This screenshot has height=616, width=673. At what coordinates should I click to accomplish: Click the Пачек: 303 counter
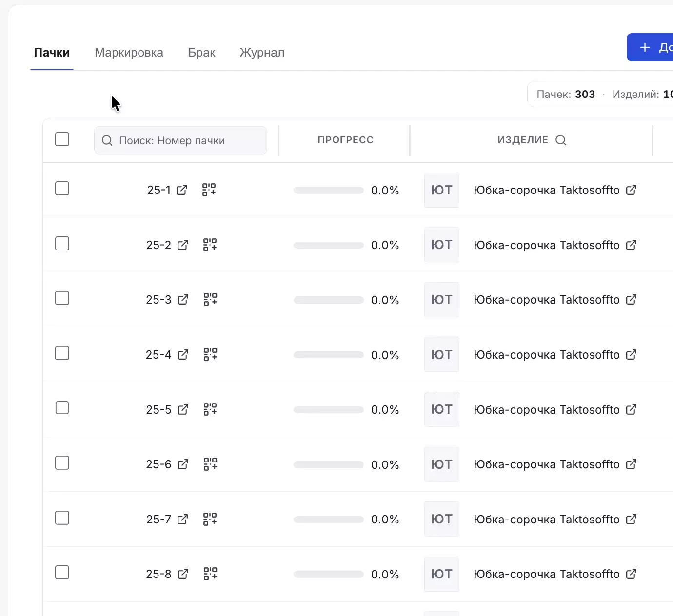pos(566,95)
